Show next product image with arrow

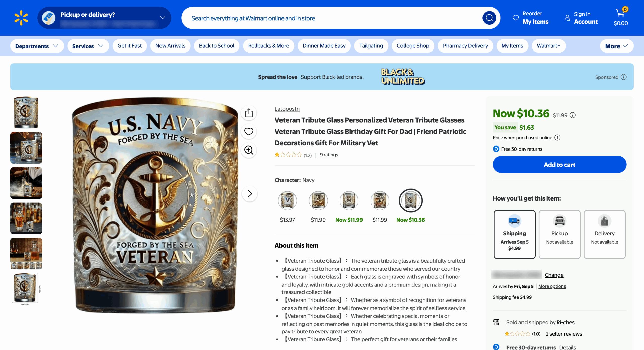click(249, 193)
